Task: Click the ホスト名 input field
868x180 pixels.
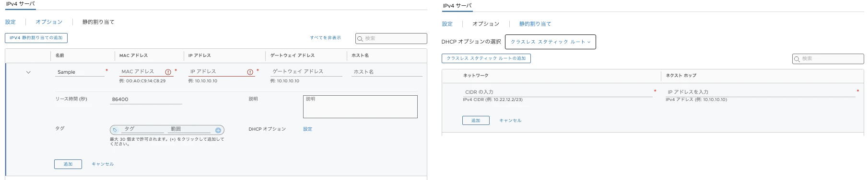Action: 387,72
